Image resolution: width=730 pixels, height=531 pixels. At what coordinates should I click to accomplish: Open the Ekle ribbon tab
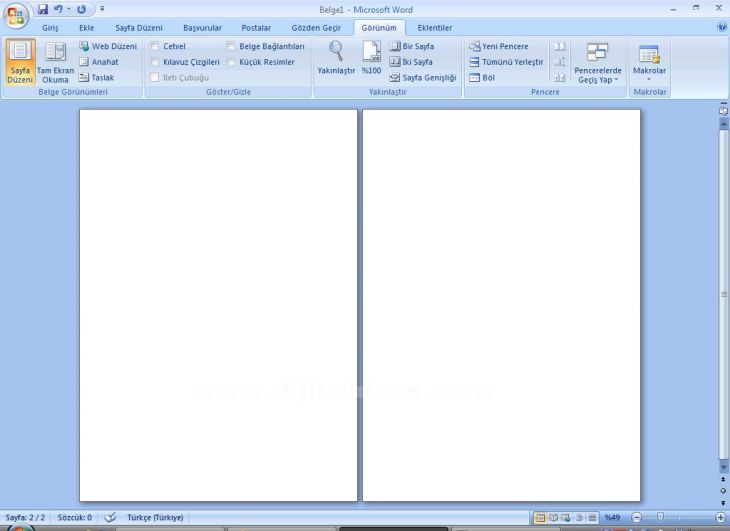87,28
